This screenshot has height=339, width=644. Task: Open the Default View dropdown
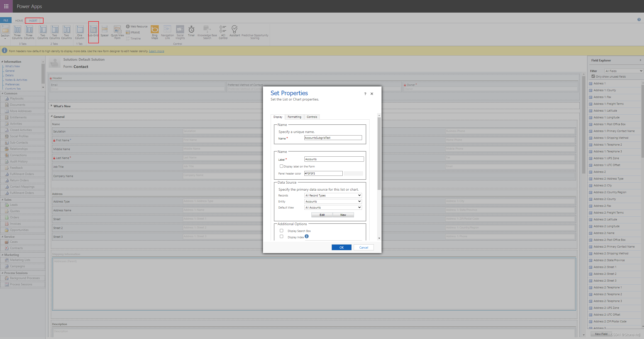pos(333,208)
